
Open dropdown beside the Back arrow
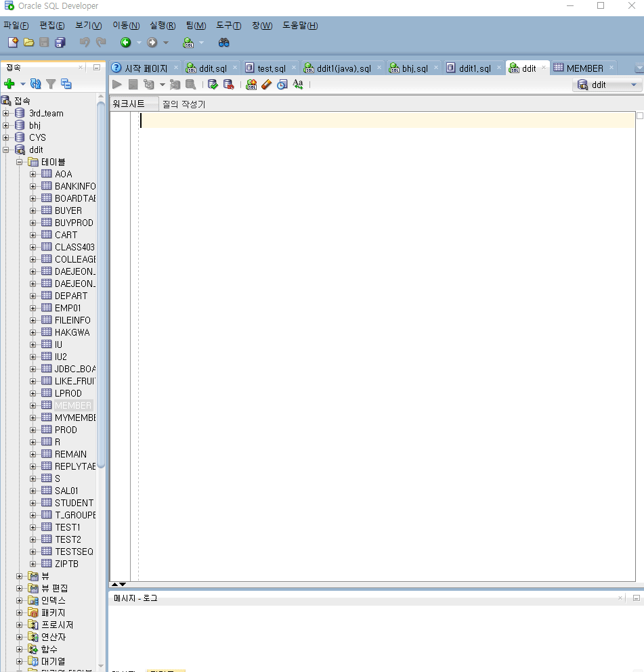139,43
